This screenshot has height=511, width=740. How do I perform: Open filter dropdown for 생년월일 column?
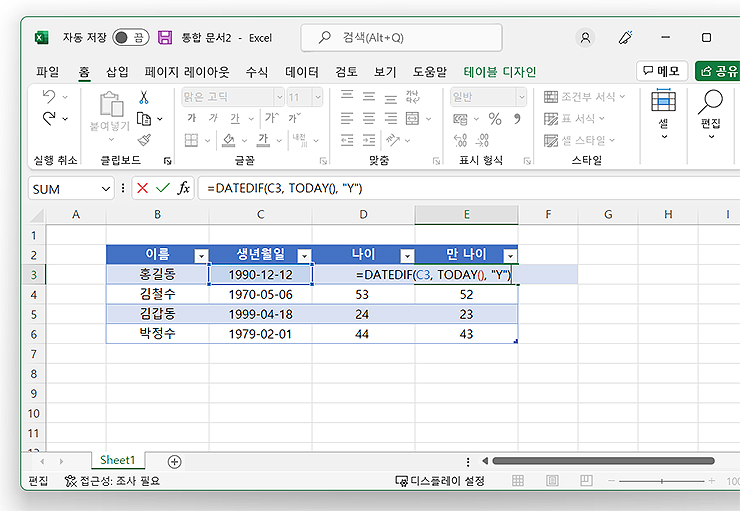pos(304,256)
